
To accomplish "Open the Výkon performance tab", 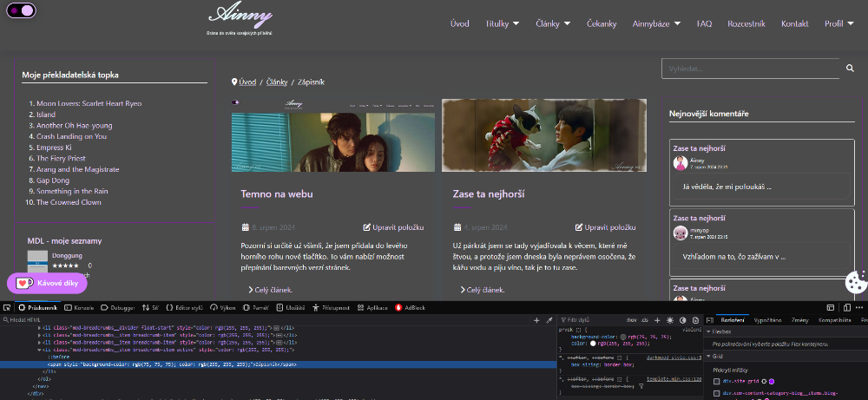I will pos(223,308).
